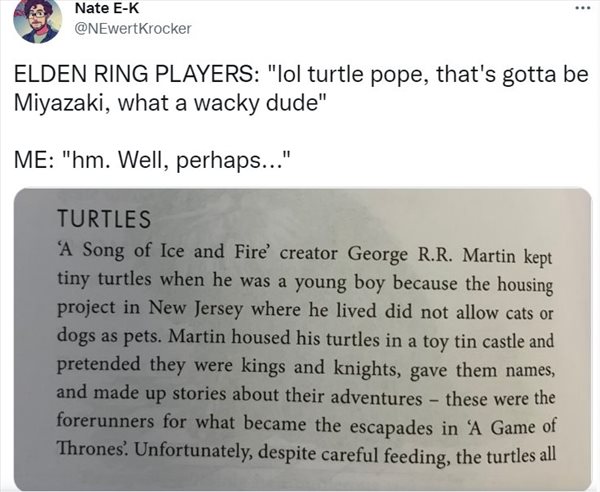The height and width of the screenshot is (492, 600).
Task: Open the attached book page photo
Action: [303, 339]
